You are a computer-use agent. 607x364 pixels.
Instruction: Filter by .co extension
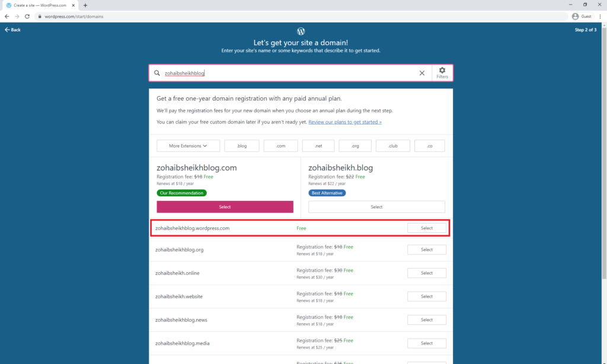(429, 146)
